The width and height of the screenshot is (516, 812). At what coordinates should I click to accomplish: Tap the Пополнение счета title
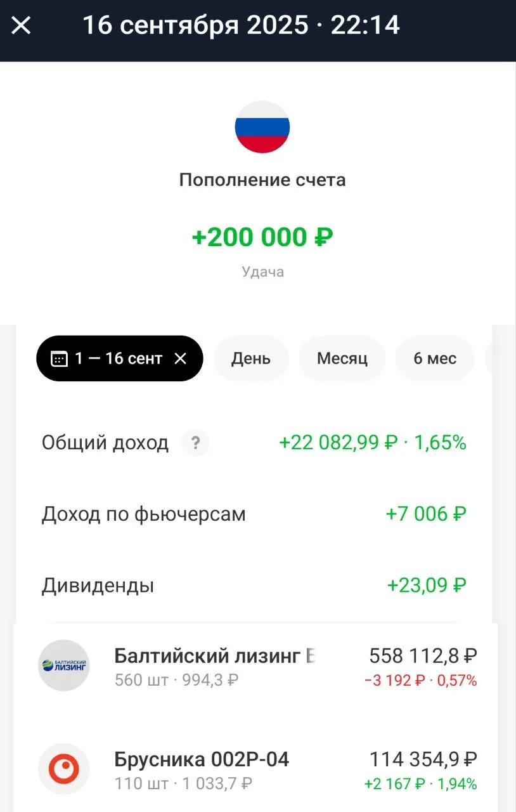click(x=262, y=180)
